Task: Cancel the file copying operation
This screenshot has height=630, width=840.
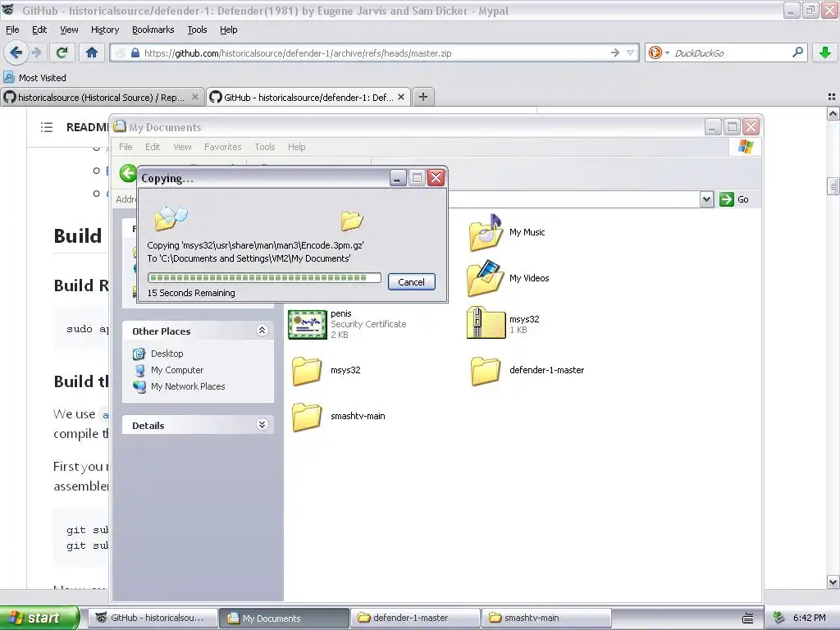Action: point(411,282)
